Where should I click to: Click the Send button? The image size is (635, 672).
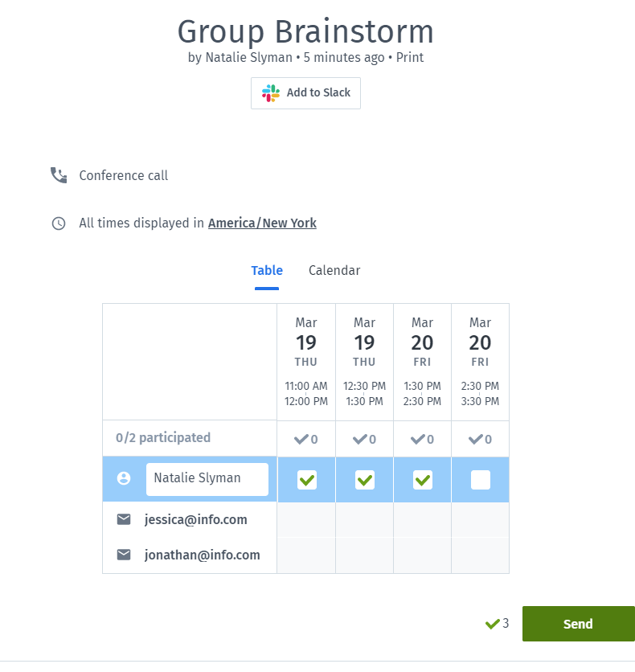(x=579, y=624)
